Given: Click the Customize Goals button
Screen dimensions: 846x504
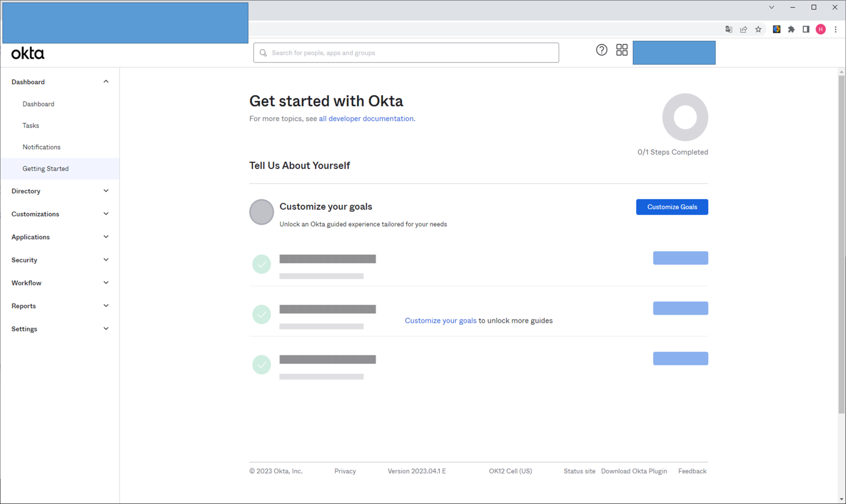Looking at the screenshot, I should 672,207.
